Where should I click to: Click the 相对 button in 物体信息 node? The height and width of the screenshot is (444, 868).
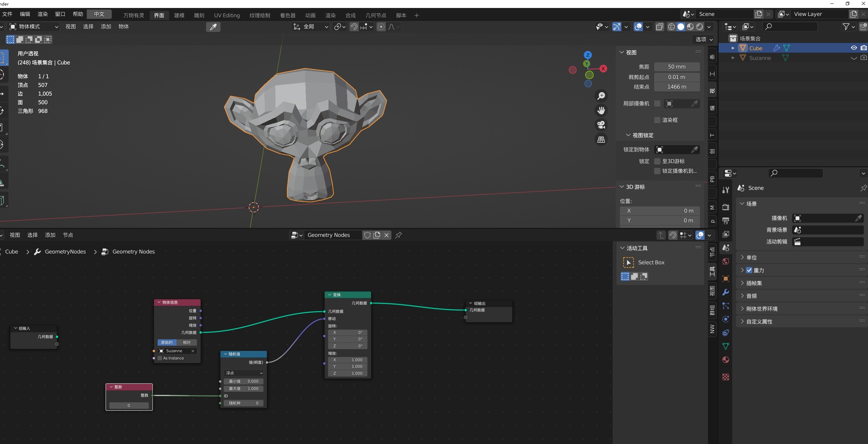coord(187,343)
